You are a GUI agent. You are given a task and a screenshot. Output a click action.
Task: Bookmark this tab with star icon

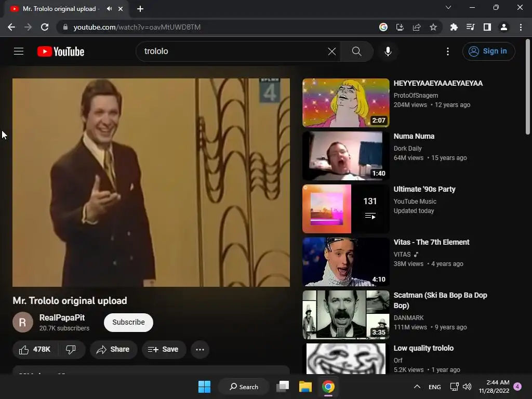(433, 27)
